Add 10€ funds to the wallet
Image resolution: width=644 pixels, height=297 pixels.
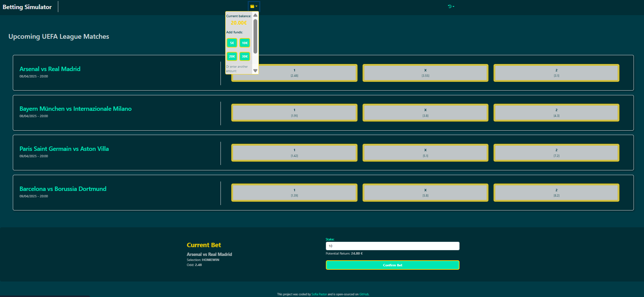tap(245, 43)
